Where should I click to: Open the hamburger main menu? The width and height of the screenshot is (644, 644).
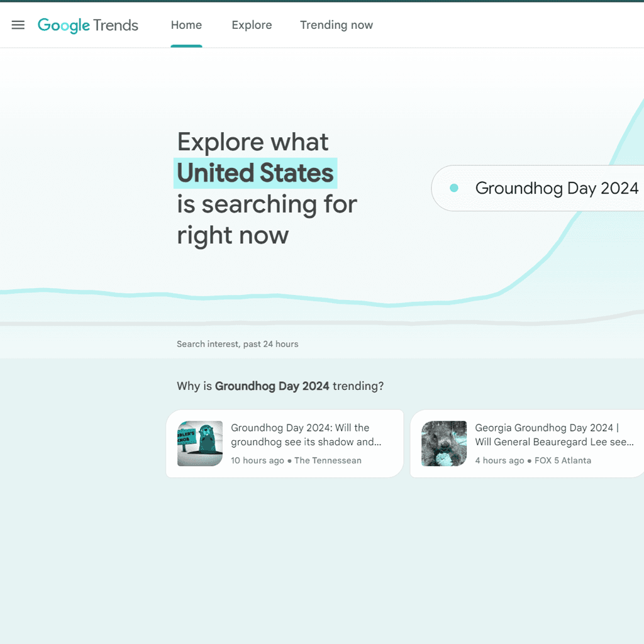18,25
